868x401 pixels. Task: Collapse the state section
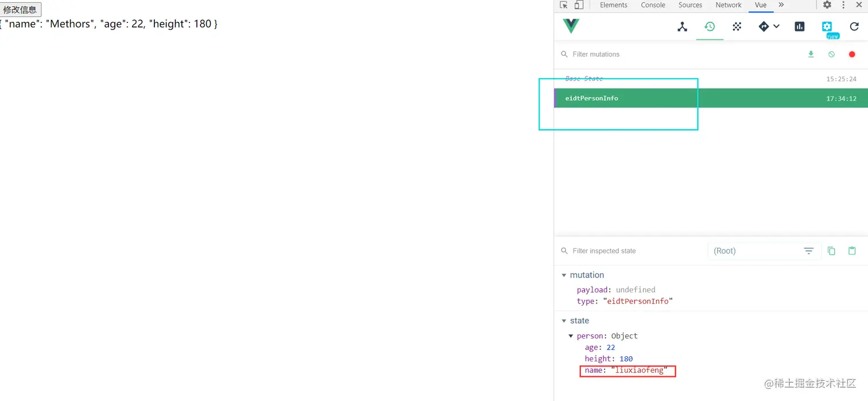pyautogui.click(x=564, y=321)
